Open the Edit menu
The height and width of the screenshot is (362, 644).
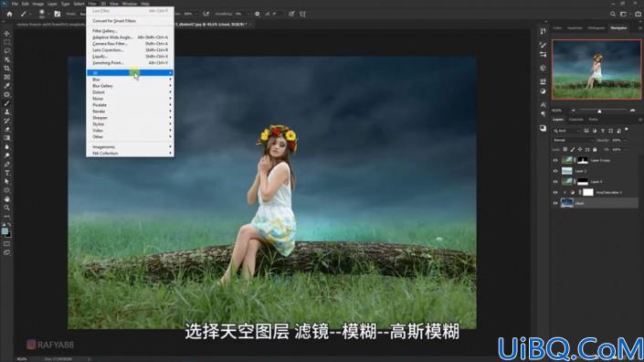25,4
